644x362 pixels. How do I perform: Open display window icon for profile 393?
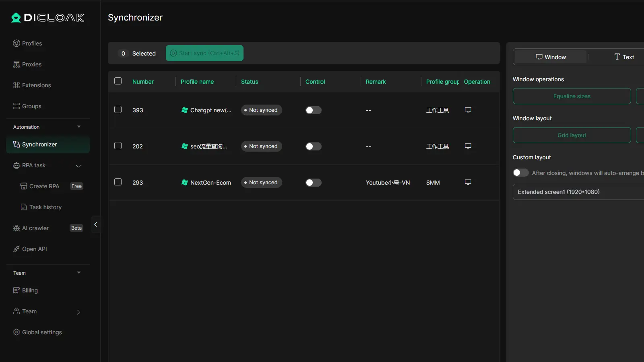click(x=468, y=110)
